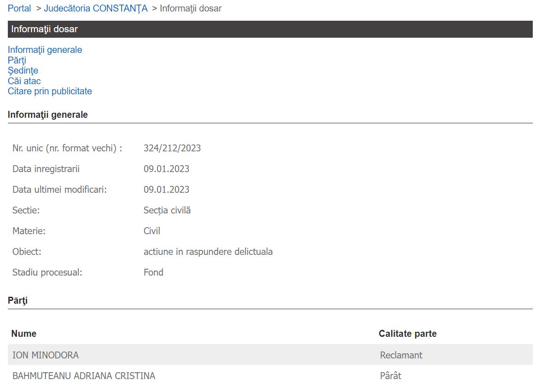Click case number 324/212/2023
542x392 pixels.
(172, 148)
